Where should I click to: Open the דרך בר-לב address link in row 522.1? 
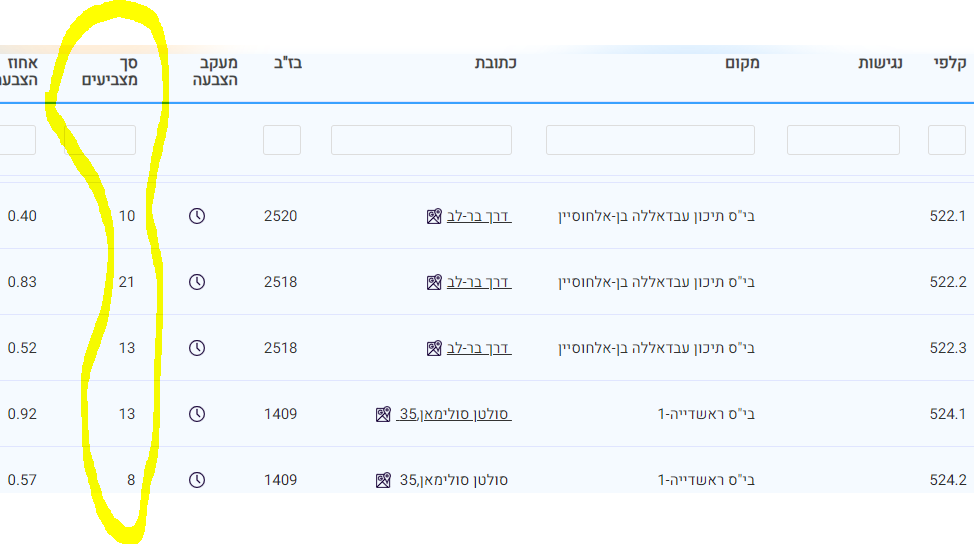(479, 216)
